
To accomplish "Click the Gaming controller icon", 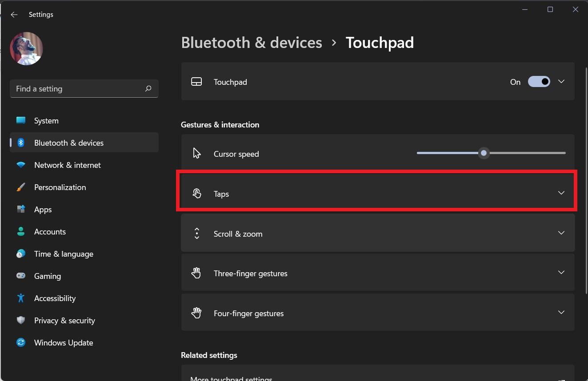I will click(21, 276).
